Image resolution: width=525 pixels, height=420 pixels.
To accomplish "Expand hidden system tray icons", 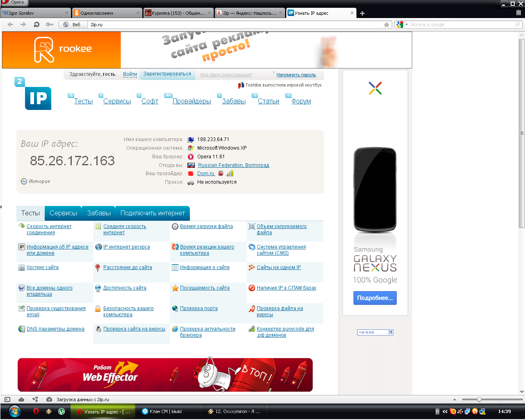I will click(445, 411).
